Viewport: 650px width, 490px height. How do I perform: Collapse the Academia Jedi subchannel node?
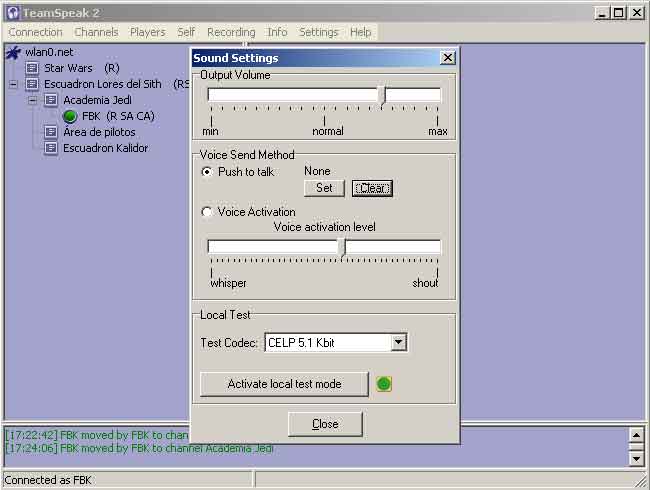tap(32, 100)
